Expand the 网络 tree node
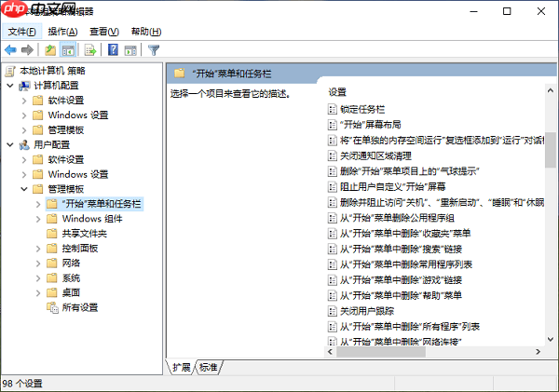 38,264
